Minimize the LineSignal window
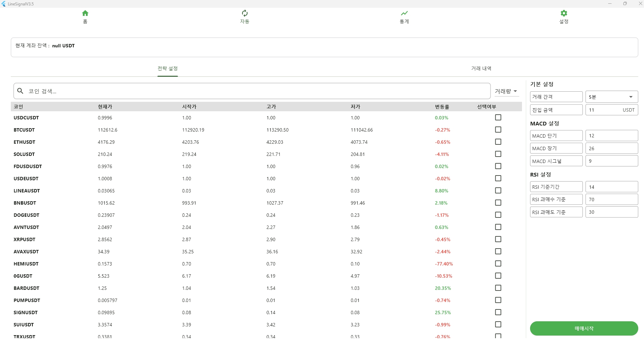The height and width of the screenshot is (348, 644). (x=610, y=4)
